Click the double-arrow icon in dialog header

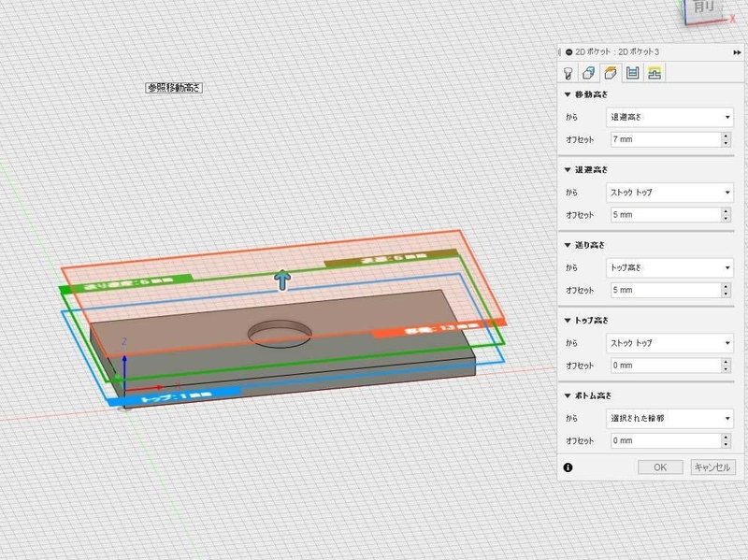[x=737, y=52]
